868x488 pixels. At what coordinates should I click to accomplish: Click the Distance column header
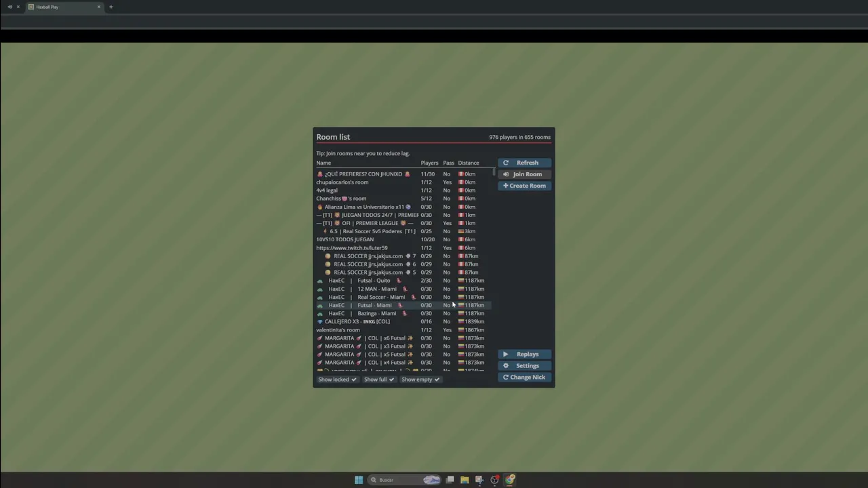pos(469,163)
